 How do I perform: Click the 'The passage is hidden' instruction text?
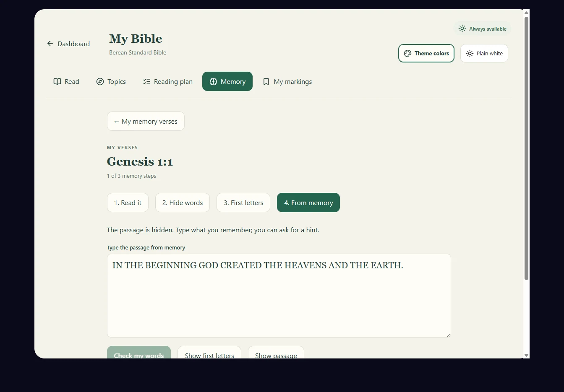213,230
